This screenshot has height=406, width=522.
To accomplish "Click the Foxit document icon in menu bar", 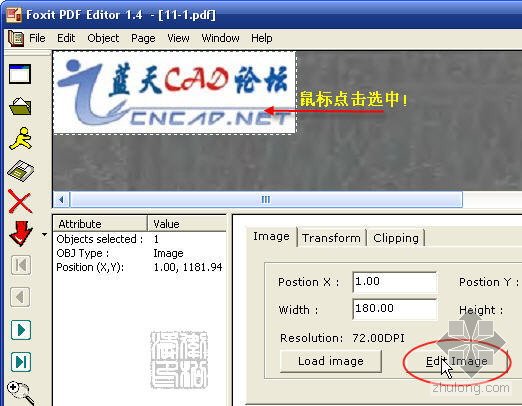I will pyautogui.click(x=16, y=38).
